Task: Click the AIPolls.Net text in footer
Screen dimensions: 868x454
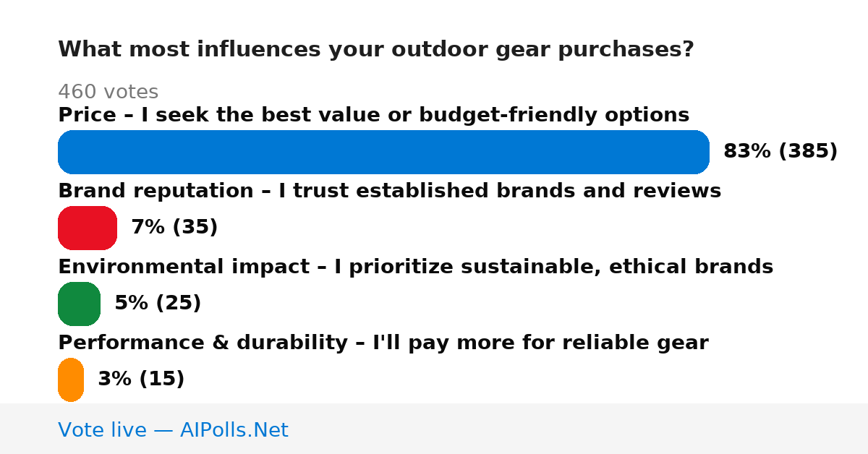Action: coord(234,430)
